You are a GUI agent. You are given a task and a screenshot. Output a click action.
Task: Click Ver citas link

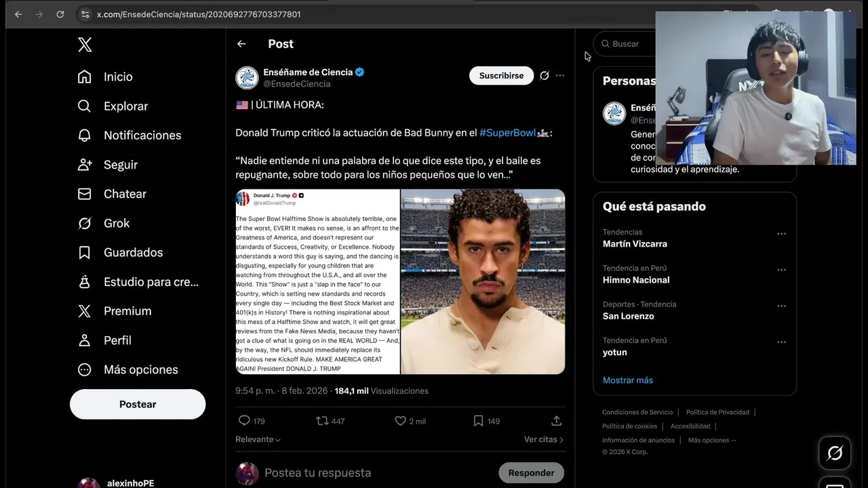click(544, 439)
